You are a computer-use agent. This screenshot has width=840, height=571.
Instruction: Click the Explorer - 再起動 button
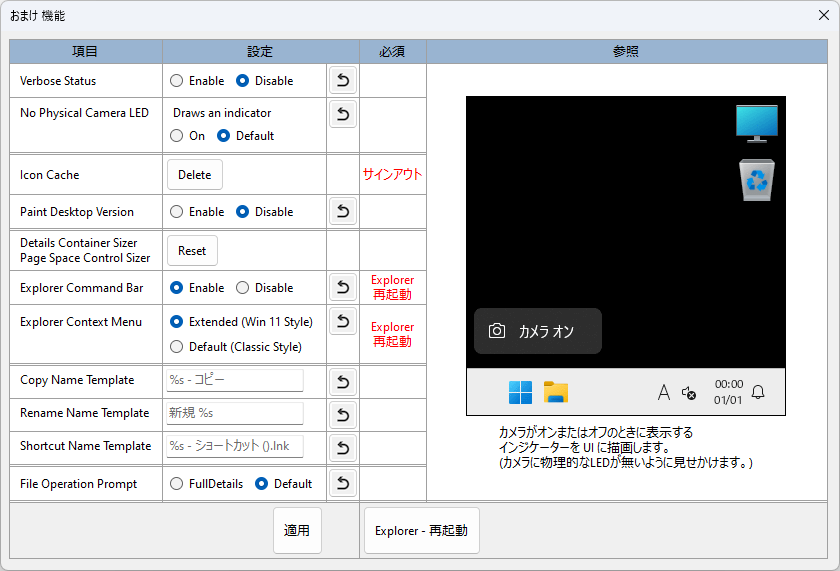[422, 530]
